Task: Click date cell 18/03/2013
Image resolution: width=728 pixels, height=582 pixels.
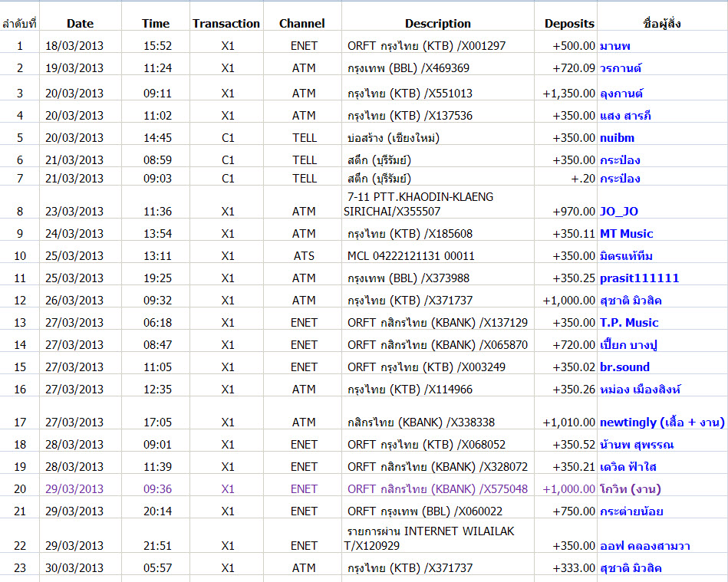Action: pos(74,46)
